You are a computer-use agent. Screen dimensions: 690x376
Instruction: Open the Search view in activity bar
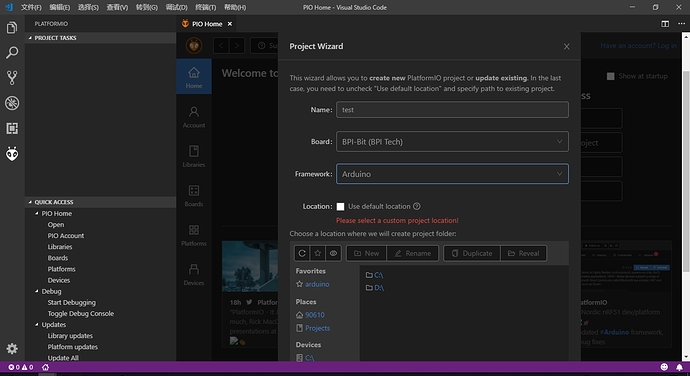(x=12, y=52)
